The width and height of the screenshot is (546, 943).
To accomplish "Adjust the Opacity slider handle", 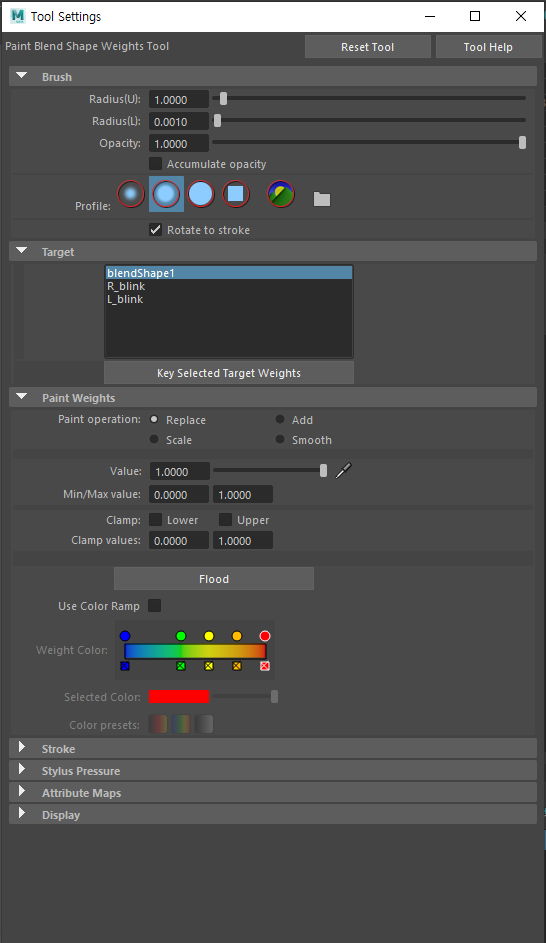I will tap(523, 143).
